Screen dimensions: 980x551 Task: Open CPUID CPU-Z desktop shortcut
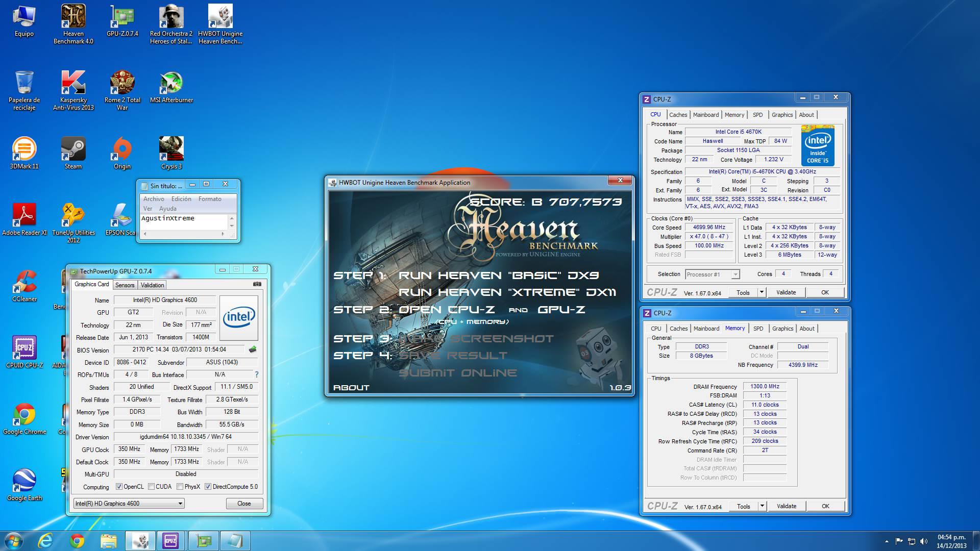click(24, 352)
